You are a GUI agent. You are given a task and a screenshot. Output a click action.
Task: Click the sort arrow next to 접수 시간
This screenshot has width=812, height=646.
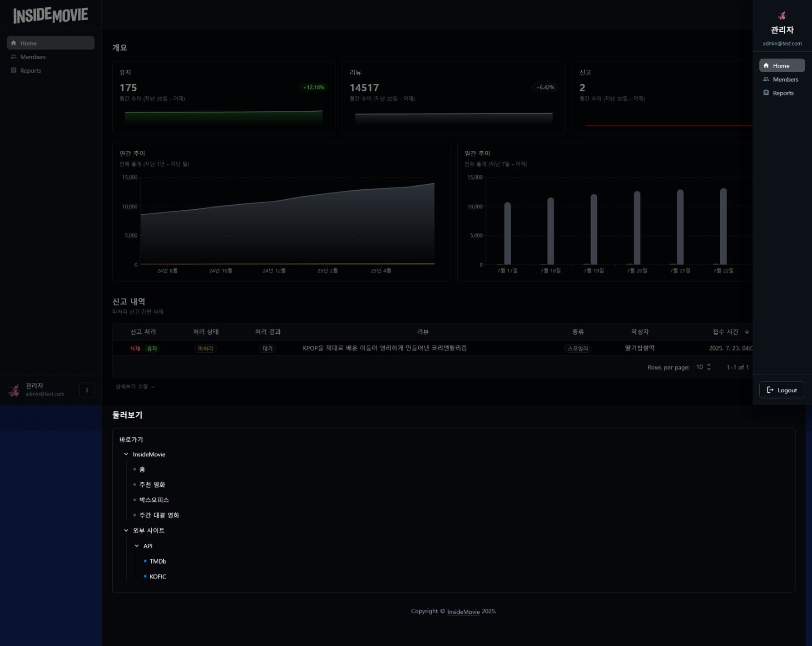coord(747,332)
